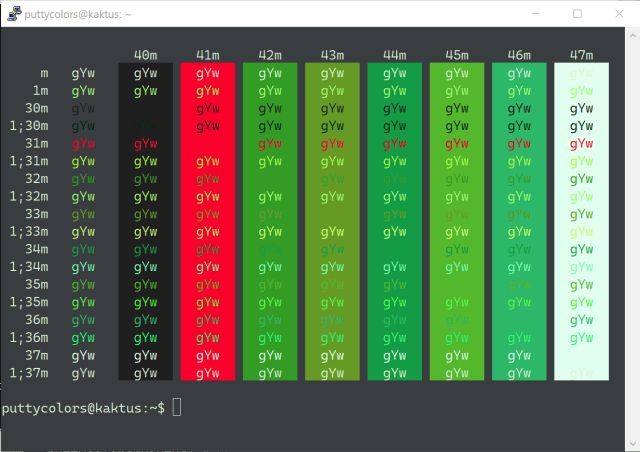Click the 1;30m row label

[29, 125]
